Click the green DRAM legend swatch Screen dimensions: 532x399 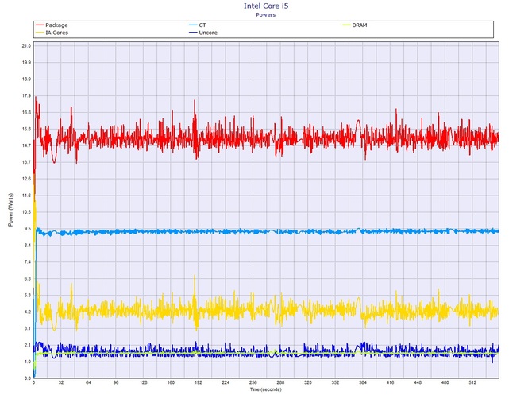pos(346,25)
